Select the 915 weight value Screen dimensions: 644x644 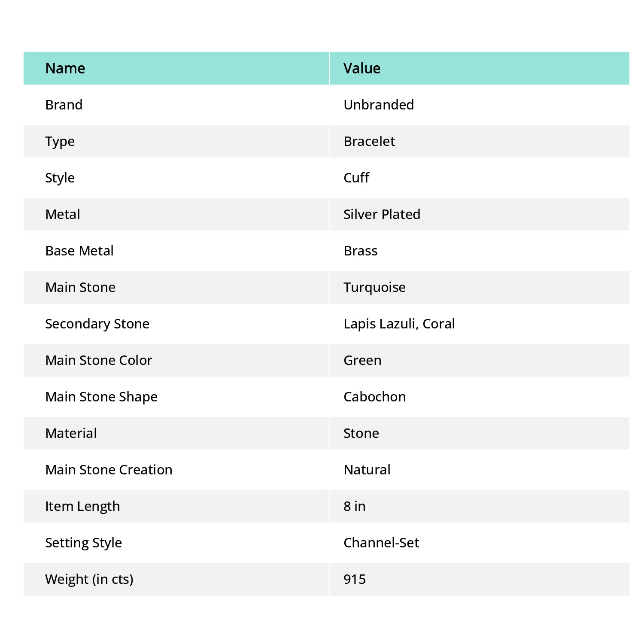coord(355,579)
